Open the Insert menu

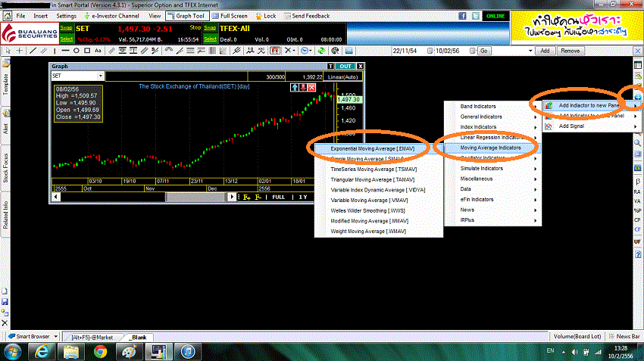click(40, 16)
